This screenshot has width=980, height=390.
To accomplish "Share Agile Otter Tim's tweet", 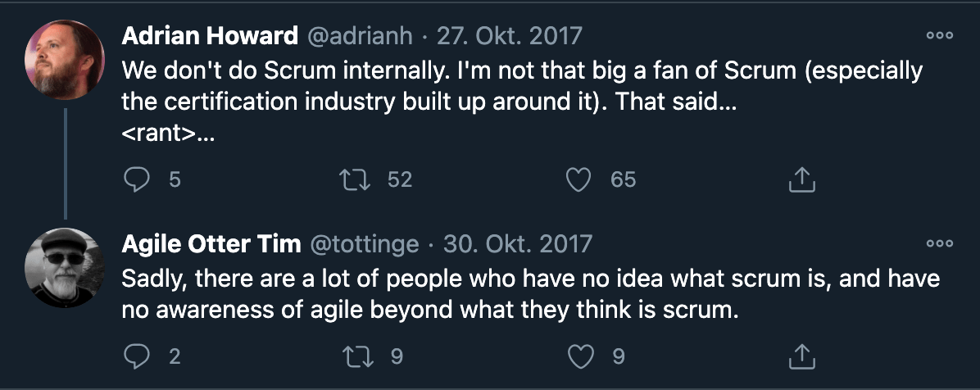I will pyautogui.click(x=801, y=356).
